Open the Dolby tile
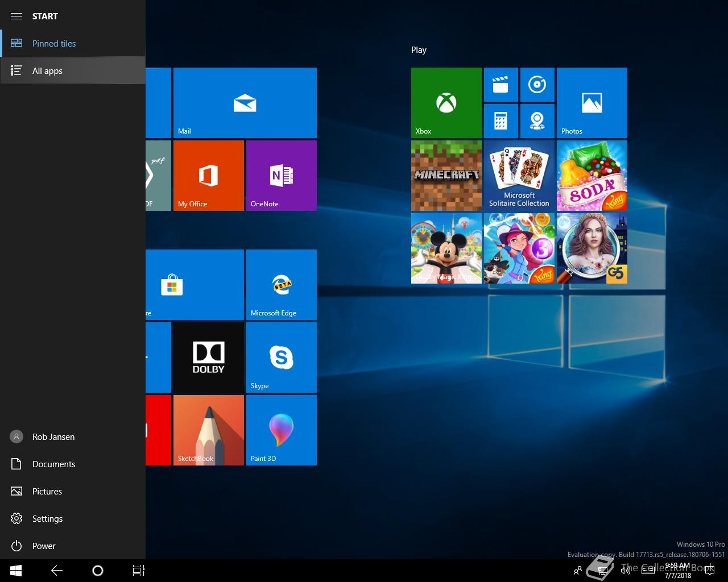Viewport: 728px width, 582px height. (x=208, y=357)
